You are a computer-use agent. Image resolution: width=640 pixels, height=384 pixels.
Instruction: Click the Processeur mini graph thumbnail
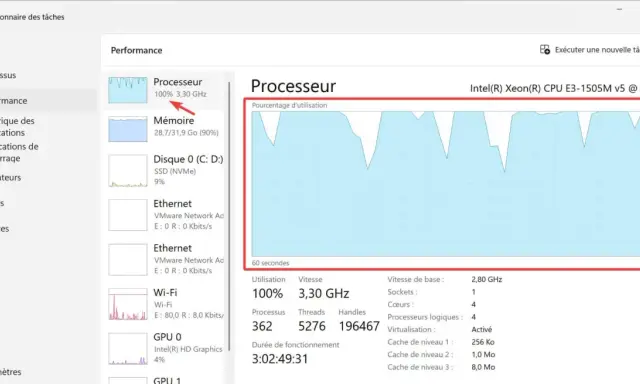(x=128, y=90)
